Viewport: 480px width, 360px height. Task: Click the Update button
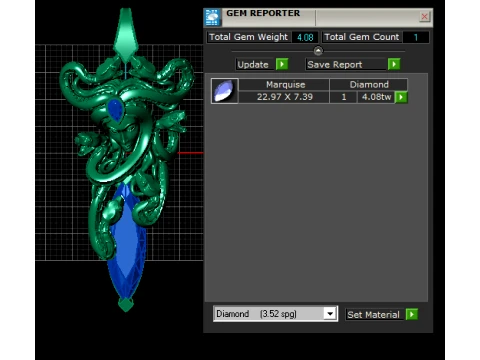tap(256, 64)
